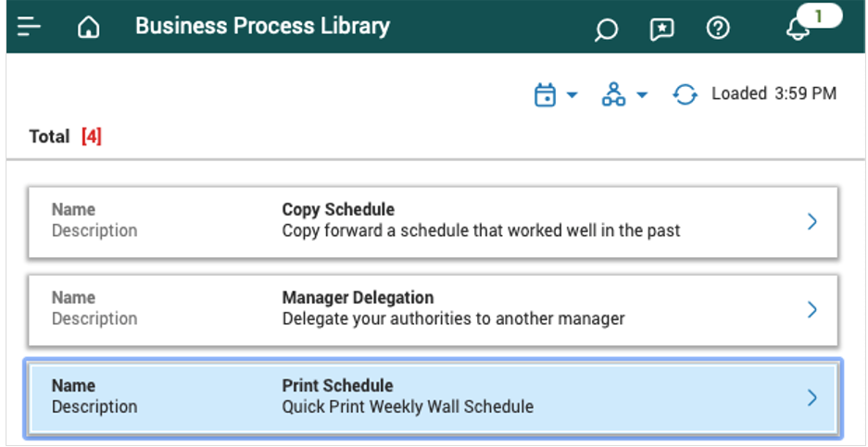Select the Copy Schedule process name
This screenshot has height=447, width=868.
pos(338,210)
